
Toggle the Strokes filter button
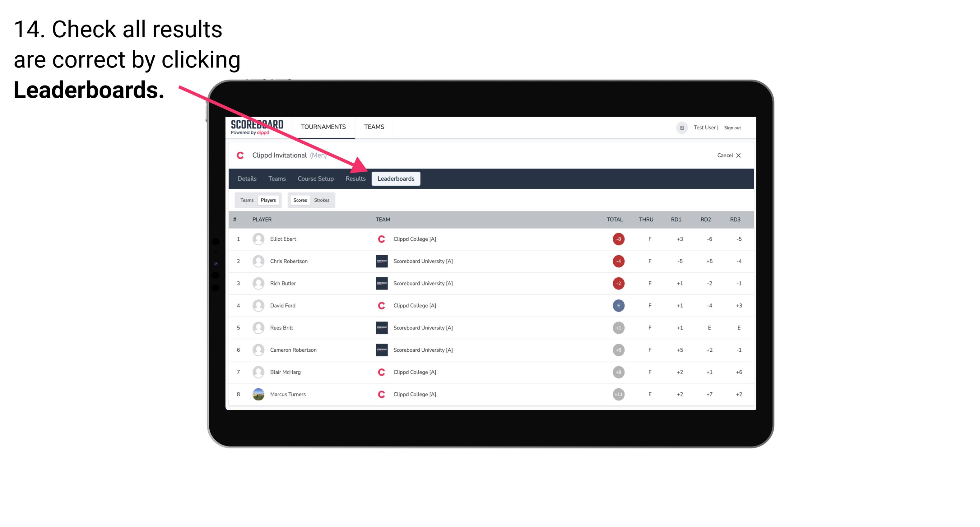(x=323, y=200)
